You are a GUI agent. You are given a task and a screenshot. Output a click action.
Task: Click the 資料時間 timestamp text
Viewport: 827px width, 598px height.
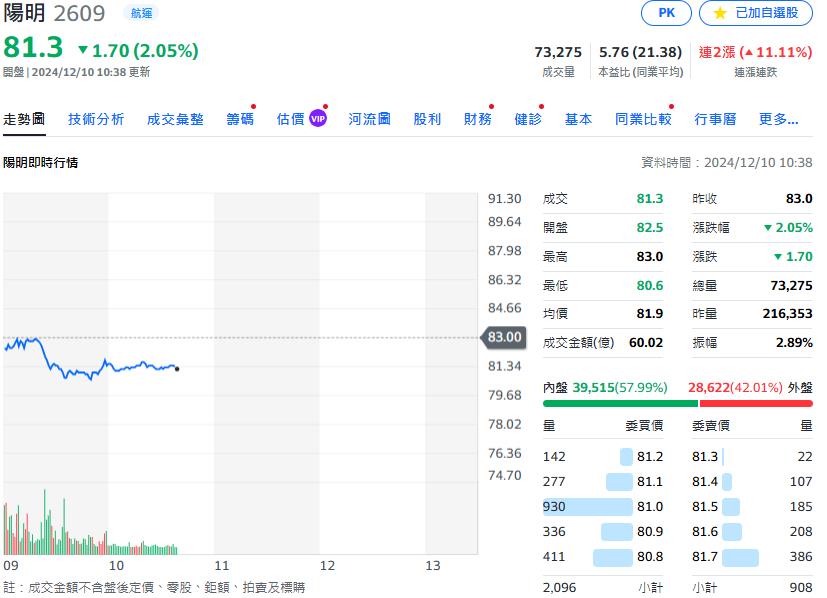click(x=727, y=163)
